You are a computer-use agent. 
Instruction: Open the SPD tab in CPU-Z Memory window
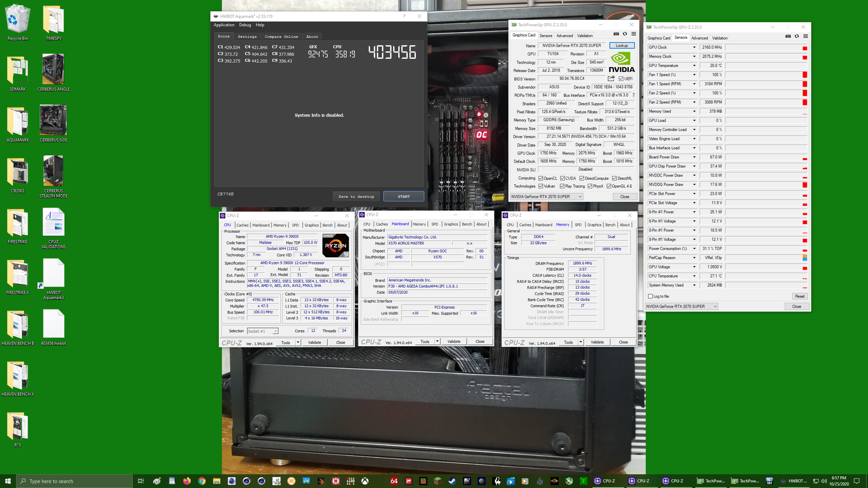pos(578,225)
